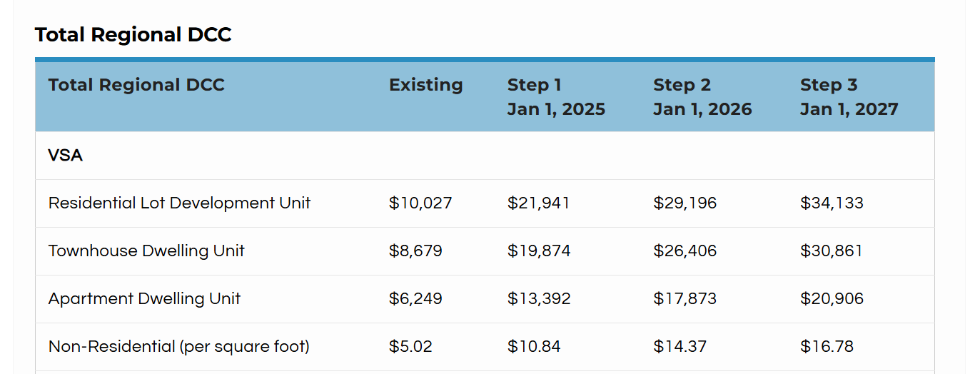Screen dimensions: 980x374
Task: Click the $10,027 existing residential lot value
Action: [420, 203]
